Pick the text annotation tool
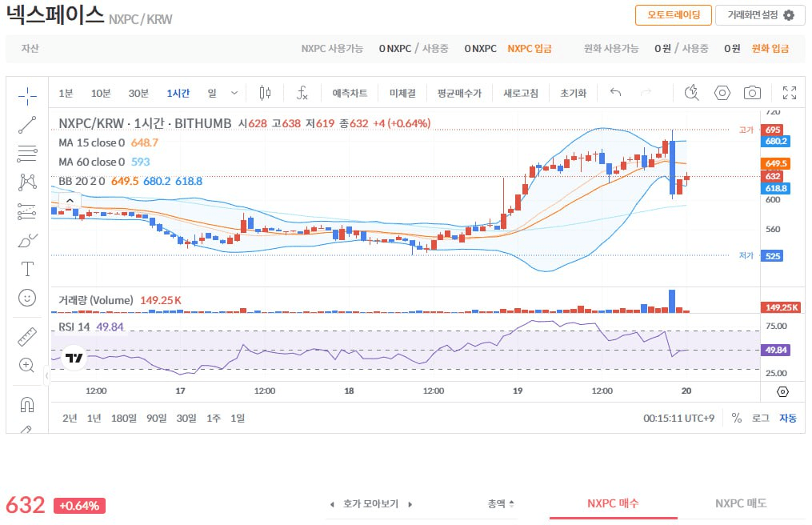 point(27,269)
